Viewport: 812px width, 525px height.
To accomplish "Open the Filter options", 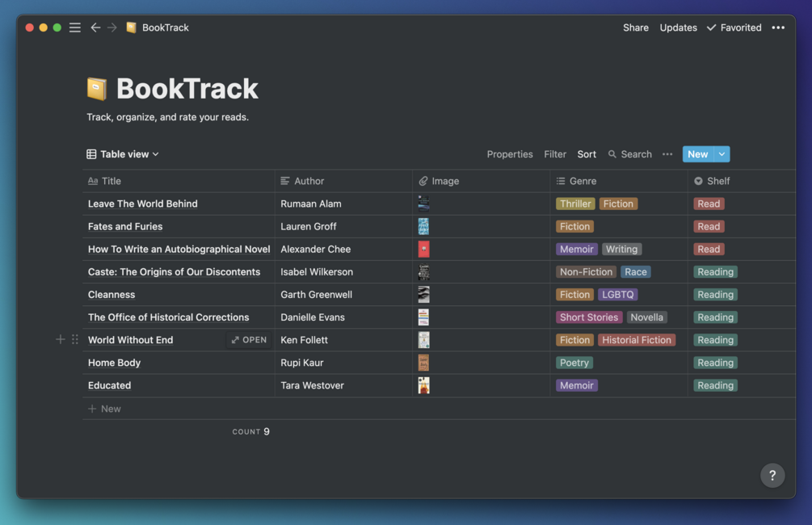I will [x=554, y=154].
